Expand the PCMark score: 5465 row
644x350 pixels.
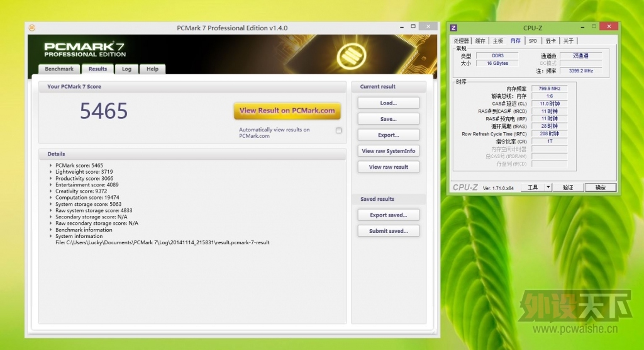coord(51,166)
